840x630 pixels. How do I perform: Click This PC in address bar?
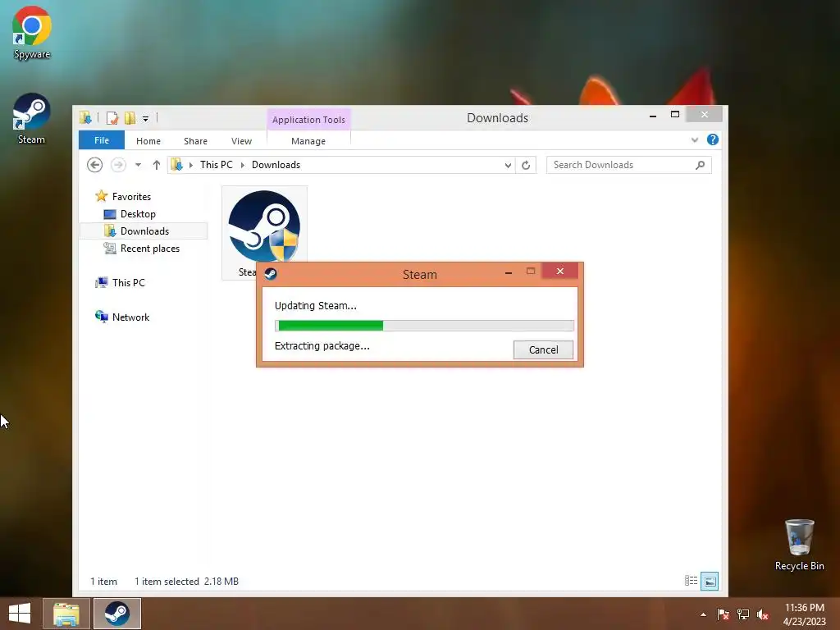tap(217, 165)
